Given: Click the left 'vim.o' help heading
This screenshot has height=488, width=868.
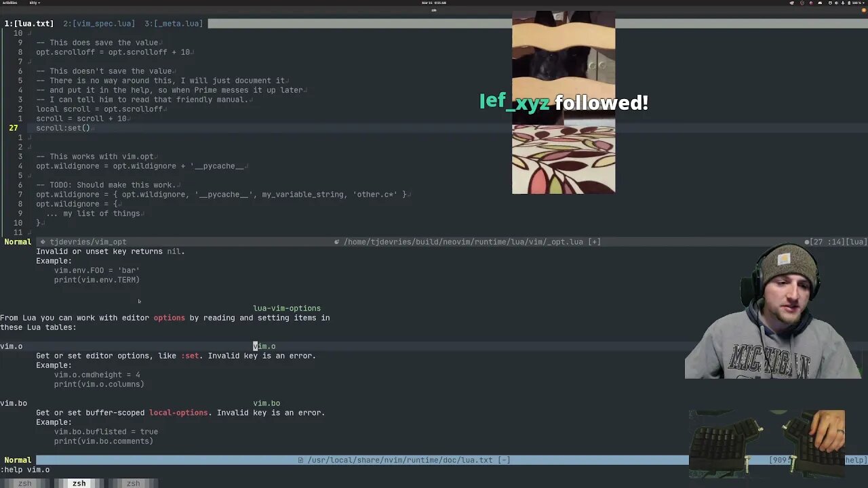Looking at the screenshot, I should click(12, 346).
